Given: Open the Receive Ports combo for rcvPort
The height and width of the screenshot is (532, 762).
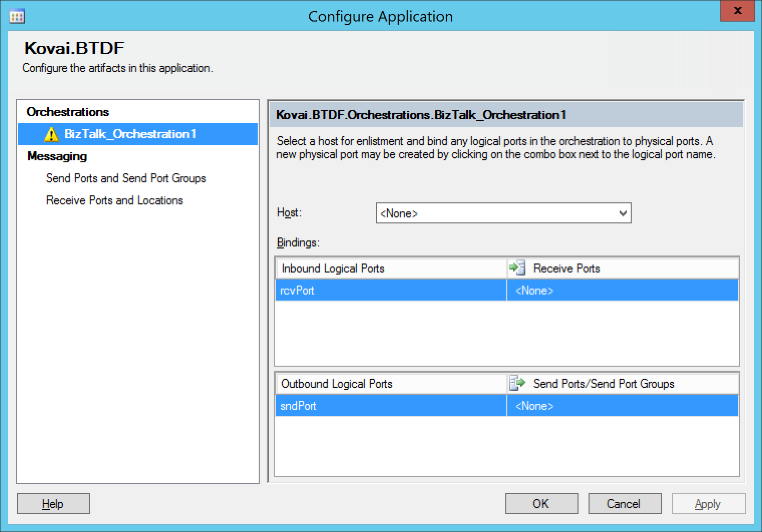Looking at the screenshot, I should pyautogui.click(x=622, y=290).
